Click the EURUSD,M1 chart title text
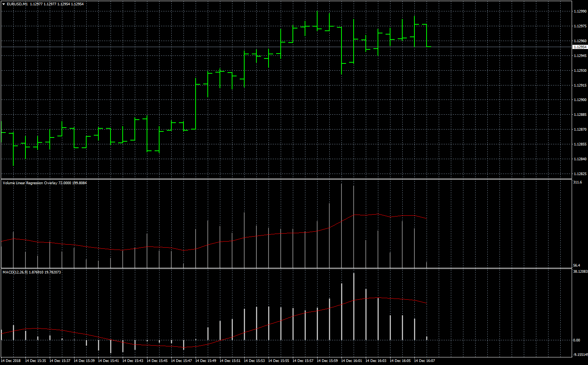Image resolution: width=588 pixels, height=365 pixels. coord(17,4)
